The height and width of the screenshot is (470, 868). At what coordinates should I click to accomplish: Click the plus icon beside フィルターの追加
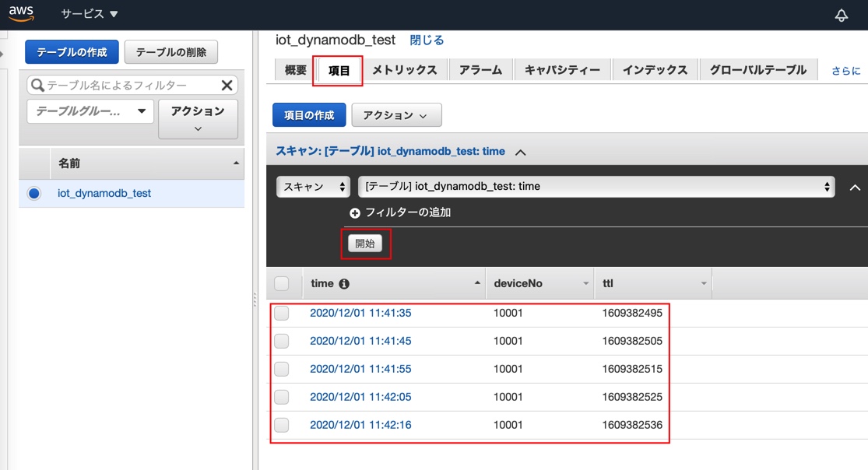[x=355, y=213]
